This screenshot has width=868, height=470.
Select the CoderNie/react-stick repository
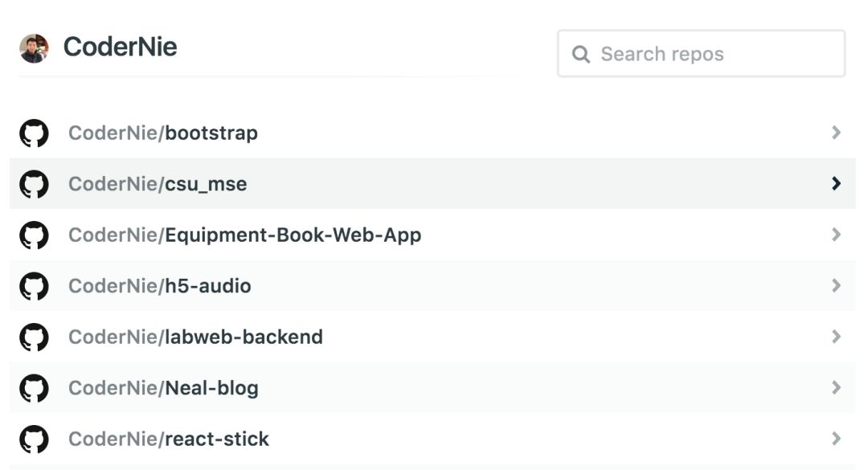click(x=169, y=439)
